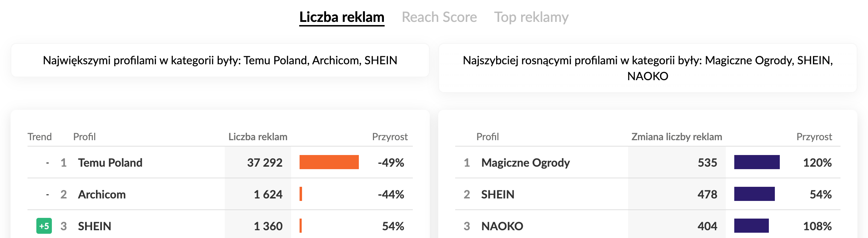This screenshot has height=238, width=868.
Task: Click the Trend column header
Action: tap(40, 137)
